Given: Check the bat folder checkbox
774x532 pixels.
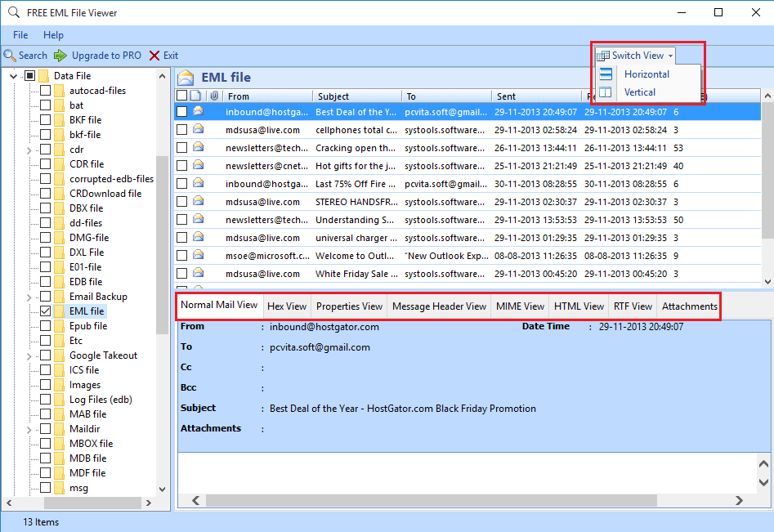Looking at the screenshot, I should 44,105.
